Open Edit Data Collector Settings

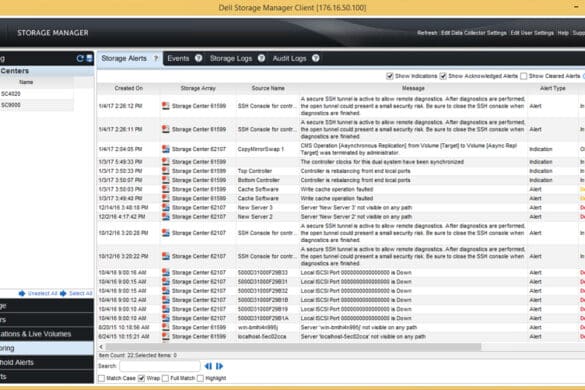point(474,33)
